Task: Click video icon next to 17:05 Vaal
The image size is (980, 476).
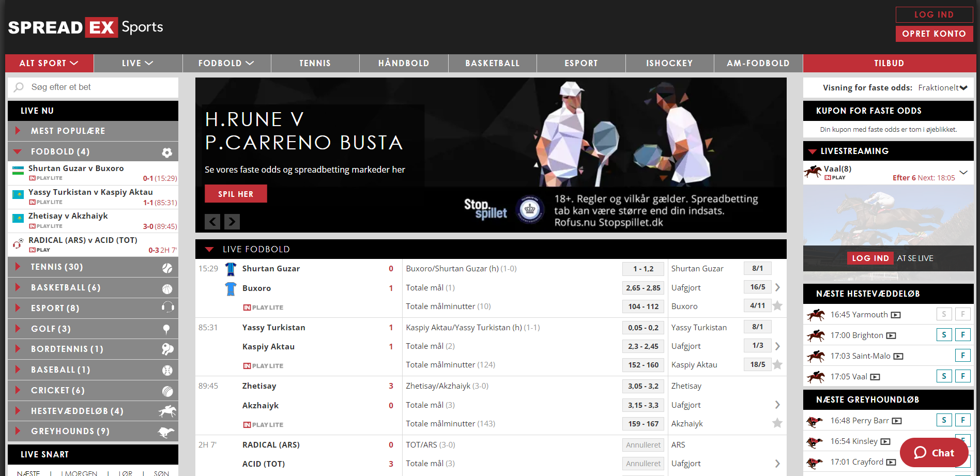Action: click(875, 377)
